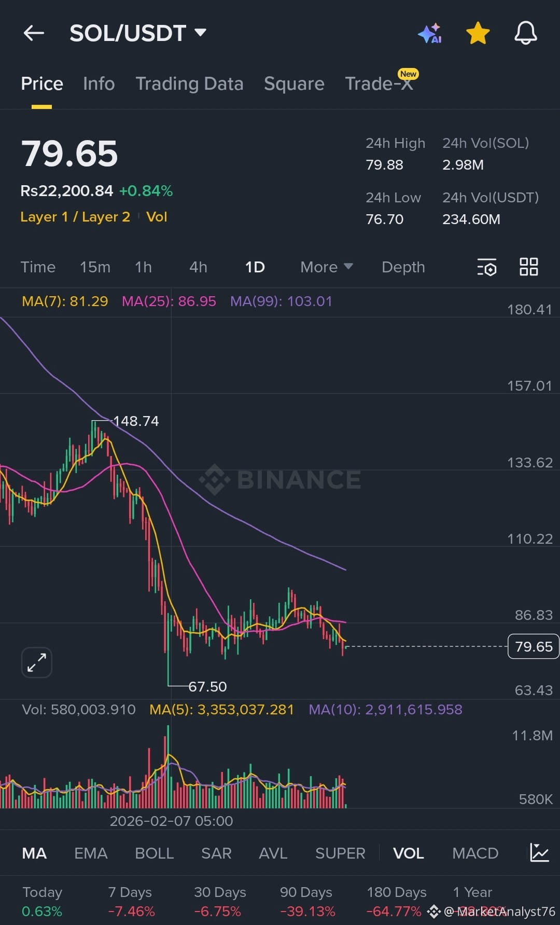
Task: Toggle the VOL sub-indicator
Action: (x=408, y=853)
